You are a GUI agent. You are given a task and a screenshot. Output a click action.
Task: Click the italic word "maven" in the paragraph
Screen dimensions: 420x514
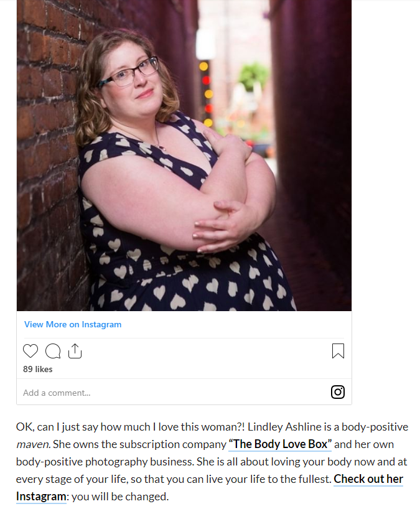click(x=32, y=444)
